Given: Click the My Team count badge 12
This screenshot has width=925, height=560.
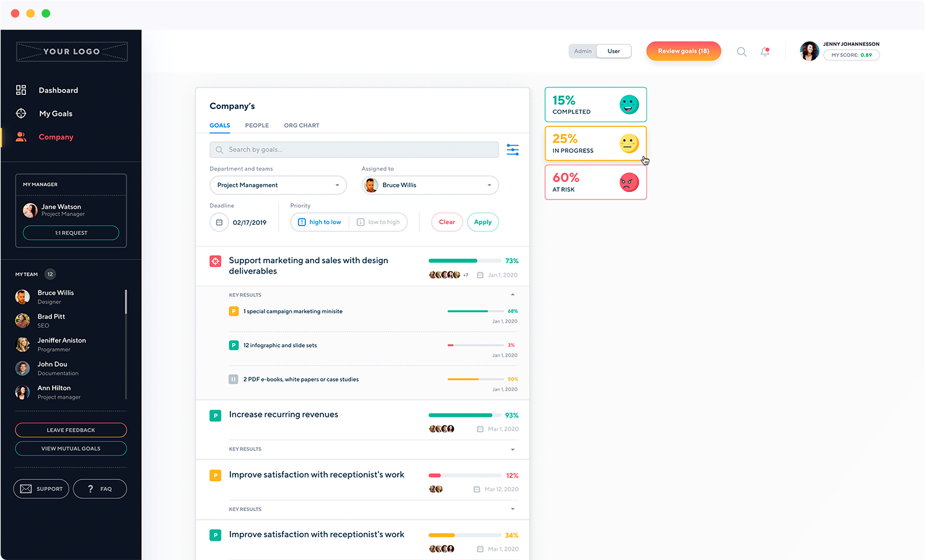Looking at the screenshot, I should coord(50,274).
